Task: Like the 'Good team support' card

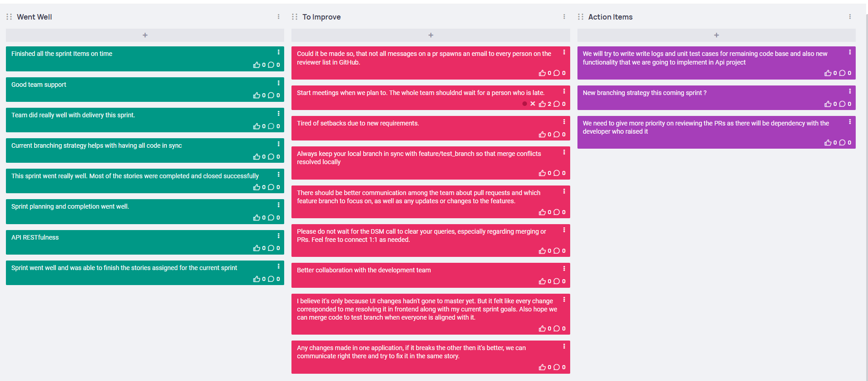Action: point(256,95)
